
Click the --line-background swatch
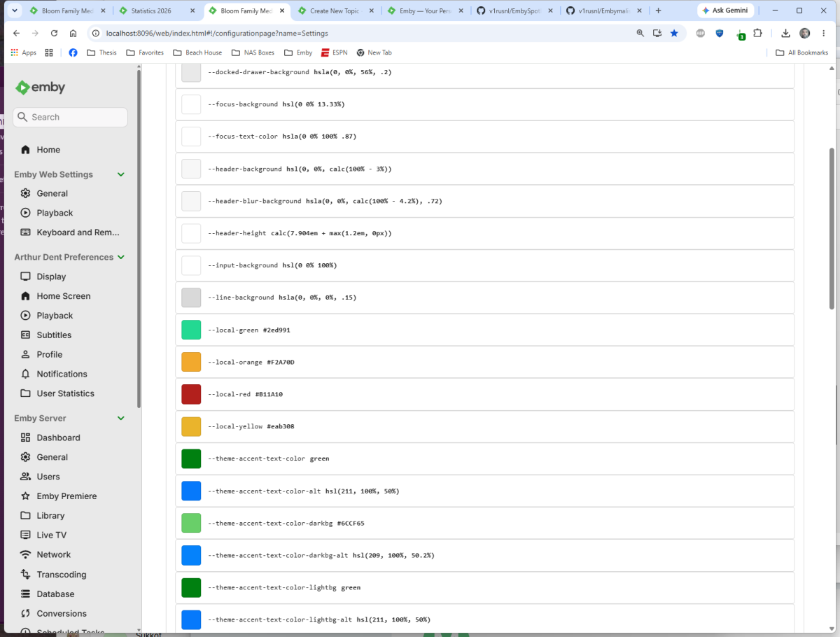click(191, 297)
